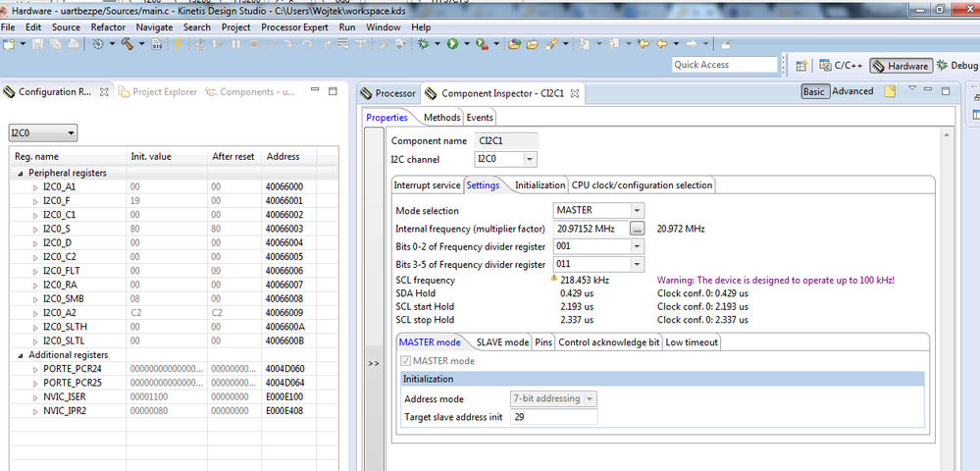Image resolution: width=980 pixels, height=471 pixels.
Task: Click the green bug Debug icon
Action: pyautogui.click(x=423, y=44)
